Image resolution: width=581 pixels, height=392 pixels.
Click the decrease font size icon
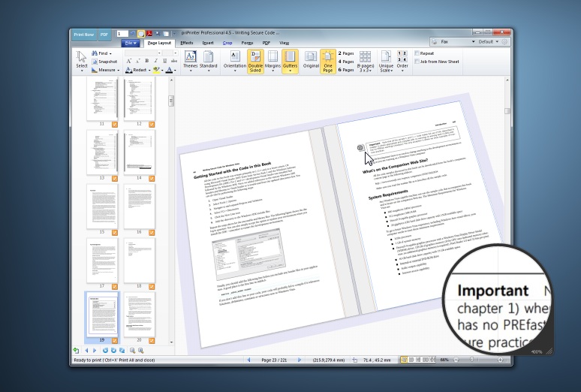pyautogui.click(x=137, y=61)
